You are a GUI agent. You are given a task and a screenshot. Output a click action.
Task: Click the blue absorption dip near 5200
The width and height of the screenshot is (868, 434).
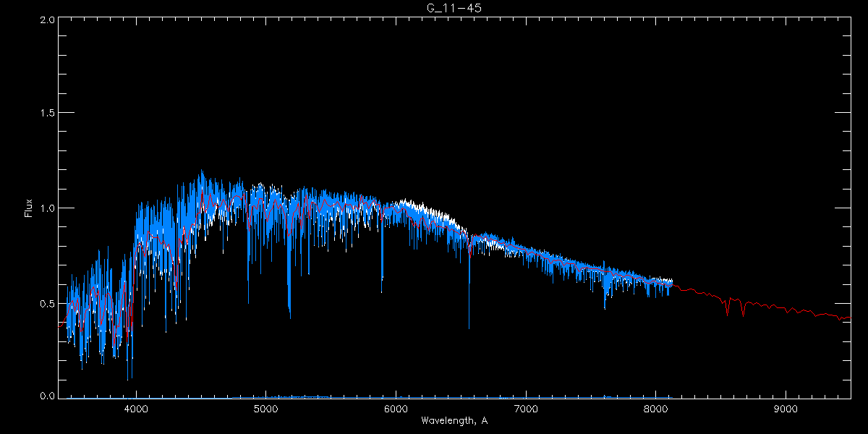(x=289, y=304)
